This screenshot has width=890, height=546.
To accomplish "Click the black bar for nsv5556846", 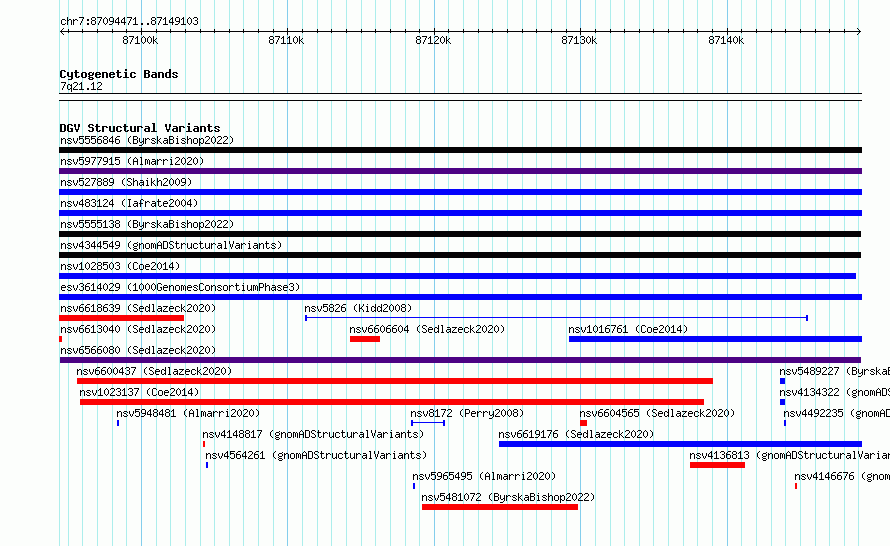I will [x=460, y=150].
